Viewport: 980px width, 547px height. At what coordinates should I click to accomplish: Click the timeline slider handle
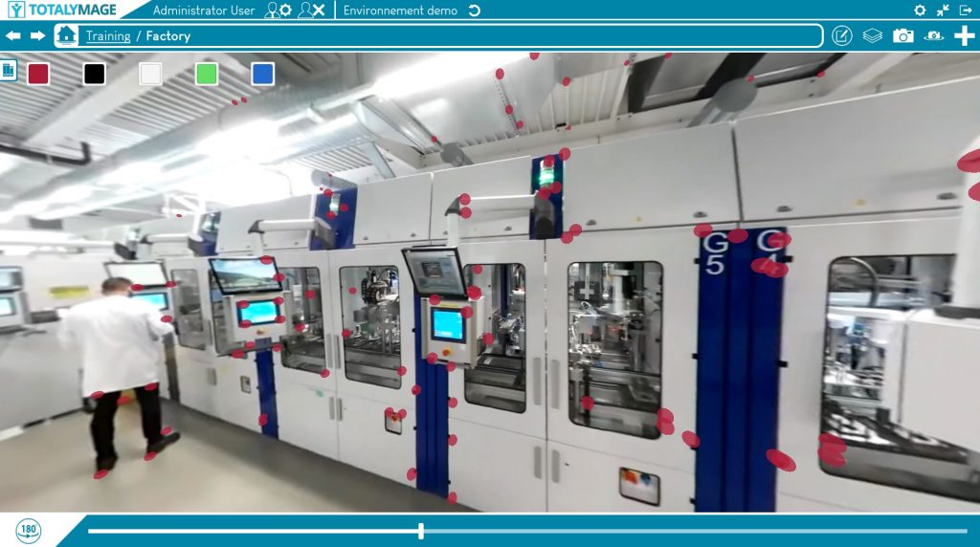tap(421, 532)
